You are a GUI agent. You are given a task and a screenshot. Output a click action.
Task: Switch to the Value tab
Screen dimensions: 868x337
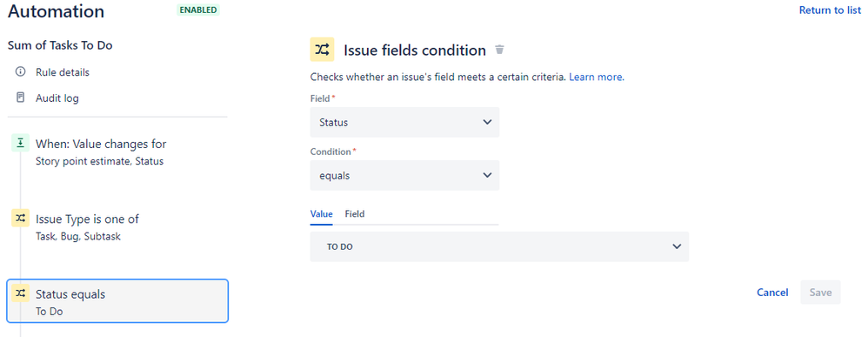tap(322, 214)
